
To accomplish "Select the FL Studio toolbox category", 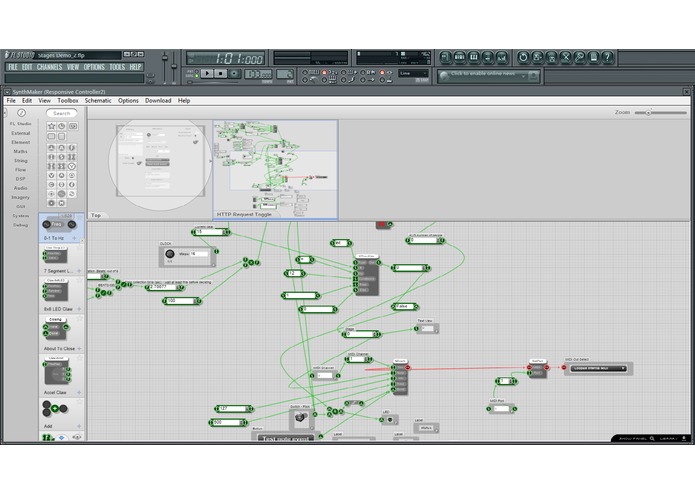I will 20,124.
